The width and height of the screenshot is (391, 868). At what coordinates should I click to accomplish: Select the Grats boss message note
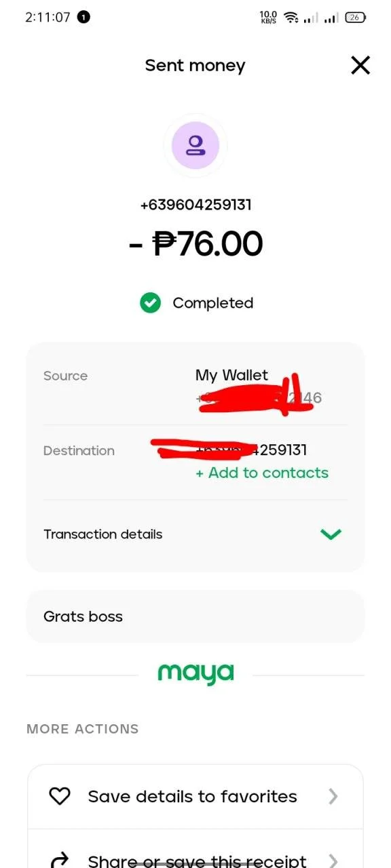[x=195, y=616]
